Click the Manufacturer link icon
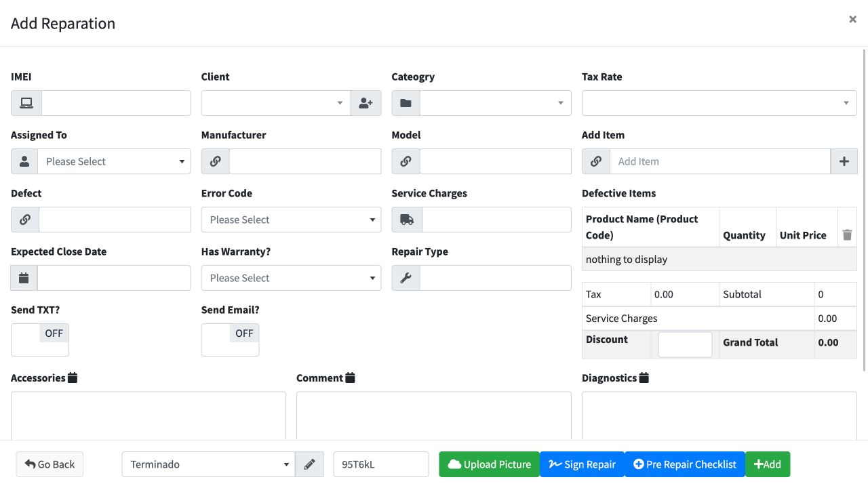868x488 pixels. tap(215, 161)
